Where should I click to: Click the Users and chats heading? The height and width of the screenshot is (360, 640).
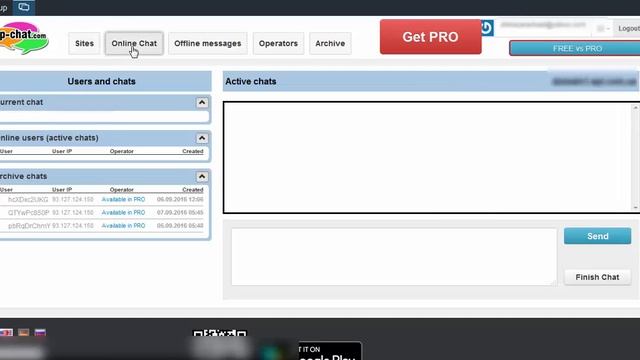coord(102,82)
